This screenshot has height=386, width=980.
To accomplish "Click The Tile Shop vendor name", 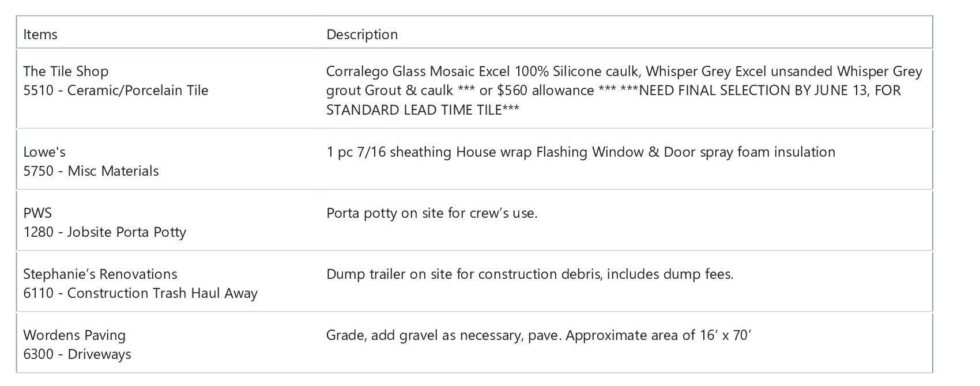I will (x=66, y=71).
